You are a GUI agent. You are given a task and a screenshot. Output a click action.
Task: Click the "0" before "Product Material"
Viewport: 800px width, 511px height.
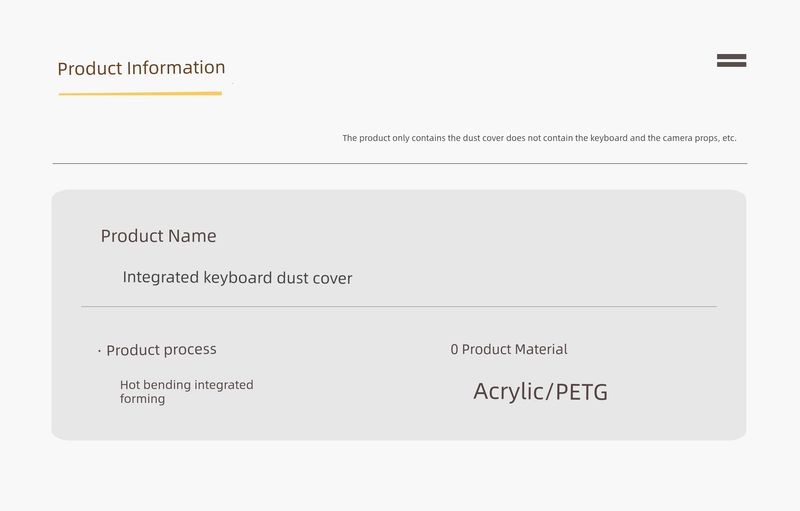(x=454, y=350)
